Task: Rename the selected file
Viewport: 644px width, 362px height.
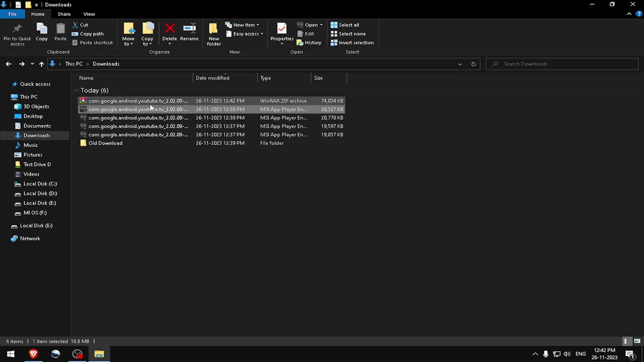Action: point(189,32)
